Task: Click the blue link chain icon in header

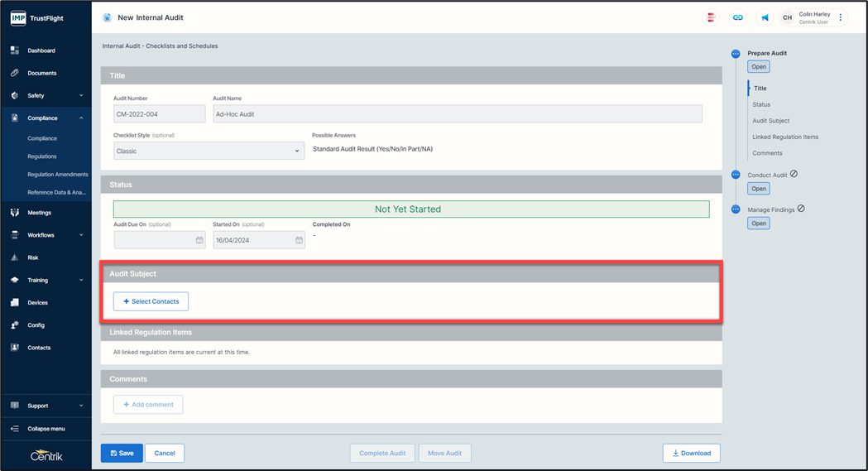Action: point(737,17)
